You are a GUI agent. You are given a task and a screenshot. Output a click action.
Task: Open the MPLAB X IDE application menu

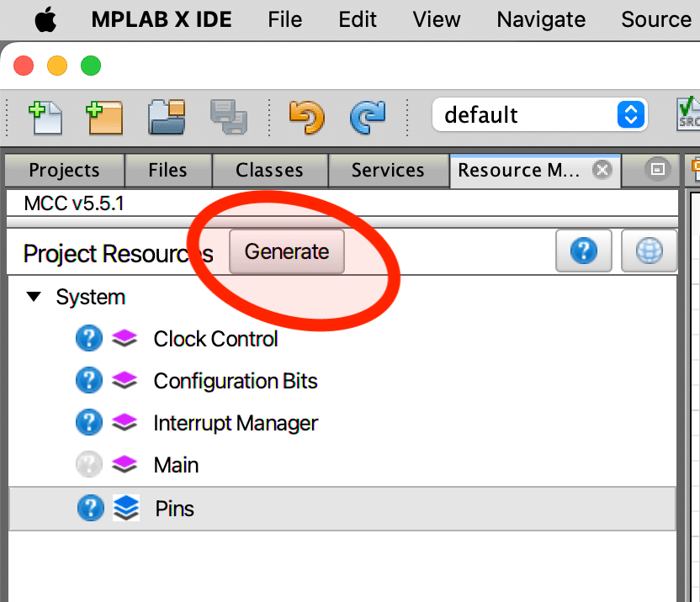coord(162,19)
